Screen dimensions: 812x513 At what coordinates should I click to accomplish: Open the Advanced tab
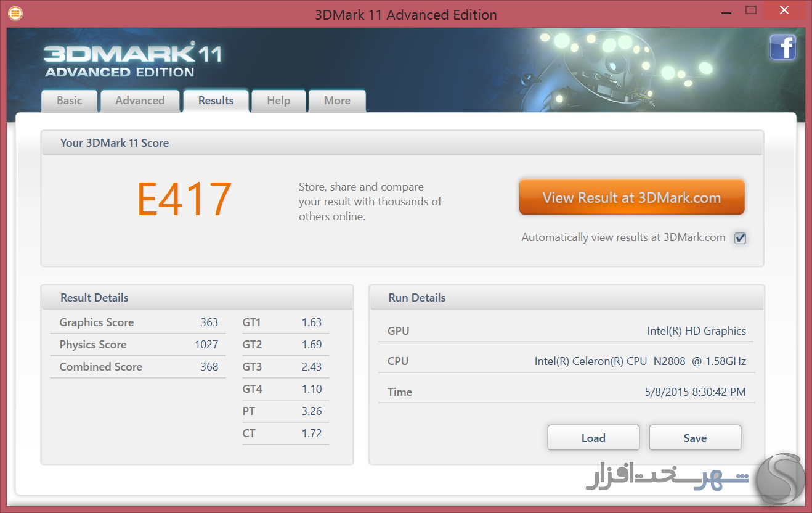pyautogui.click(x=140, y=101)
